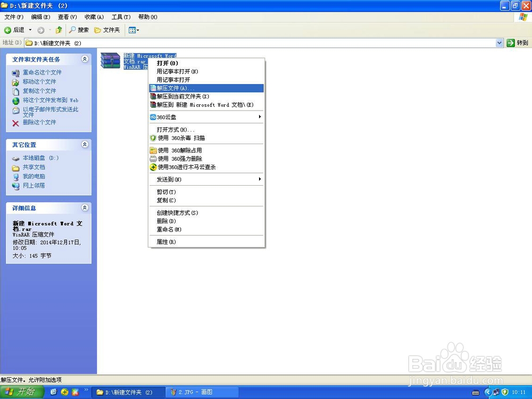The image size is (532, 399).
Task: Expand the address bar dropdown
Action: point(499,43)
